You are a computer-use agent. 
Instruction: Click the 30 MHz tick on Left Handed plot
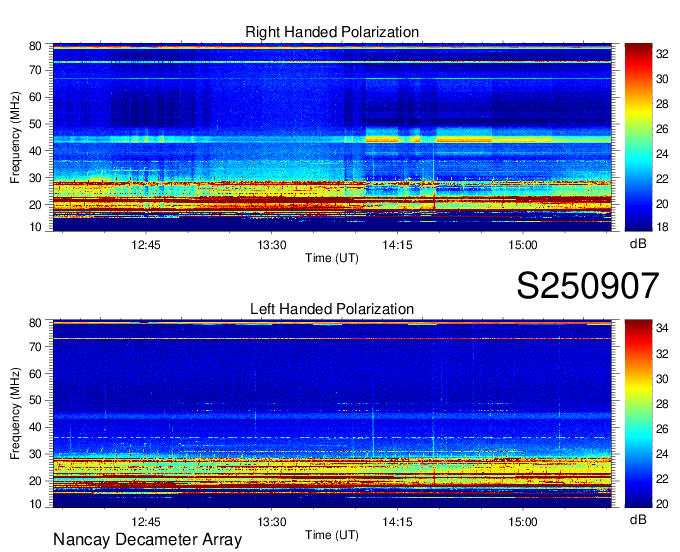(x=35, y=454)
